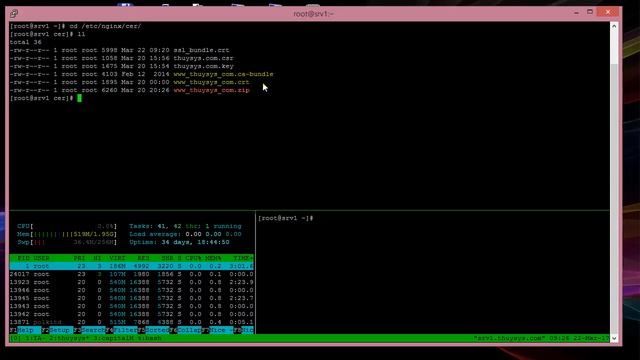640x360 pixels.
Task: Click the tmux session indicator [0]
Action: (16, 338)
